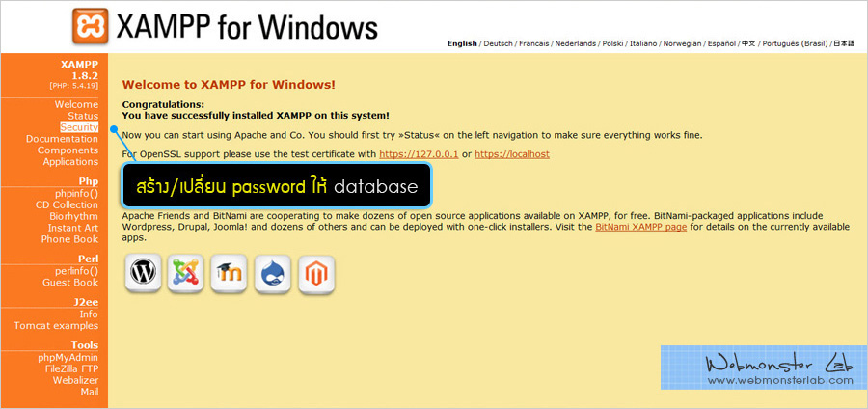Switch language to Chinese (中文)
Screen dimensions: 868x409
pos(748,43)
